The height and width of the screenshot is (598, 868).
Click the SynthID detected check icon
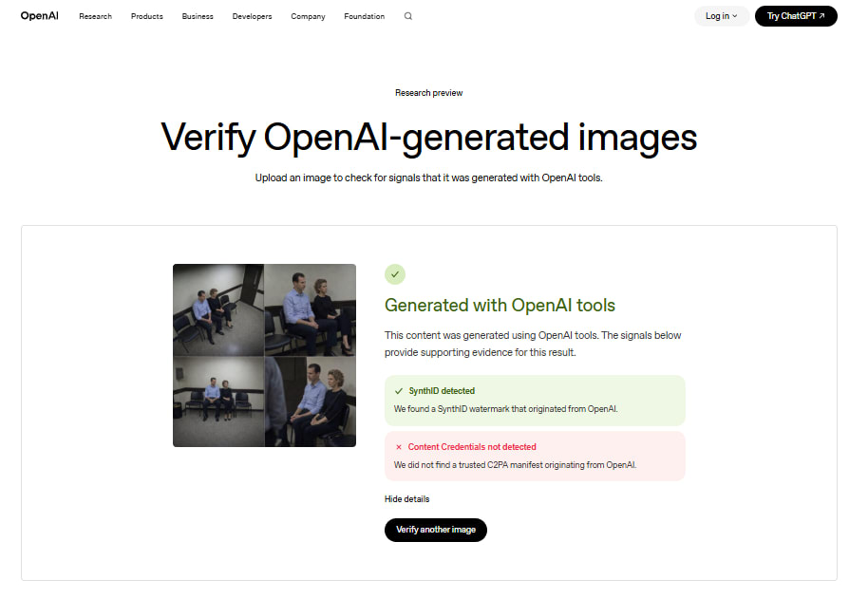[x=399, y=391]
